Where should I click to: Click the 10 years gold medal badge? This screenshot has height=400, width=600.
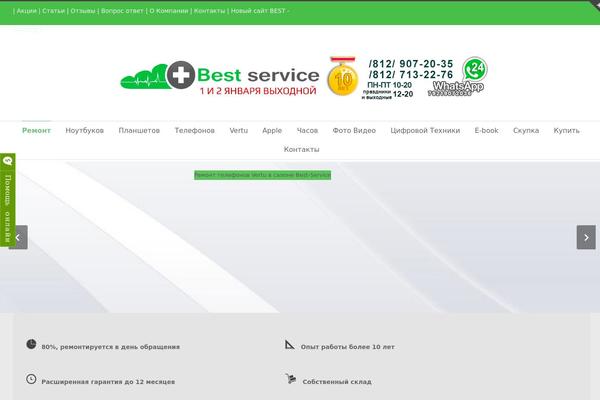pyautogui.click(x=343, y=77)
